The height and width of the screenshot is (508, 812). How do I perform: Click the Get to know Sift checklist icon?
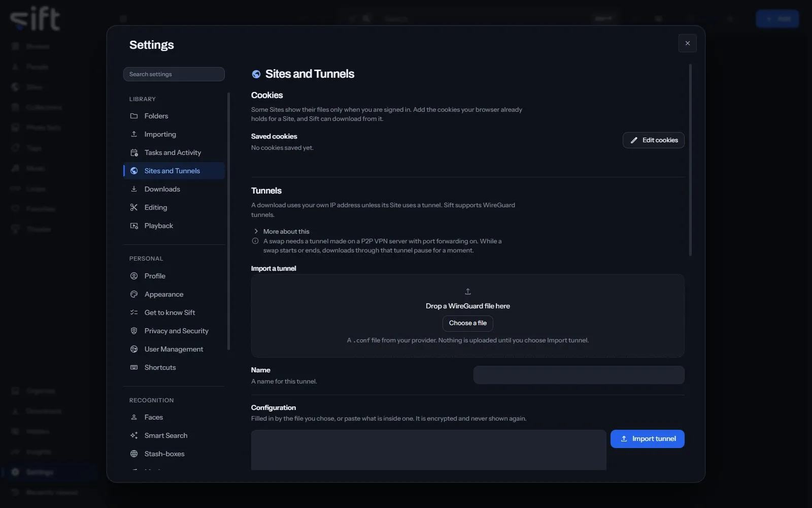click(134, 312)
